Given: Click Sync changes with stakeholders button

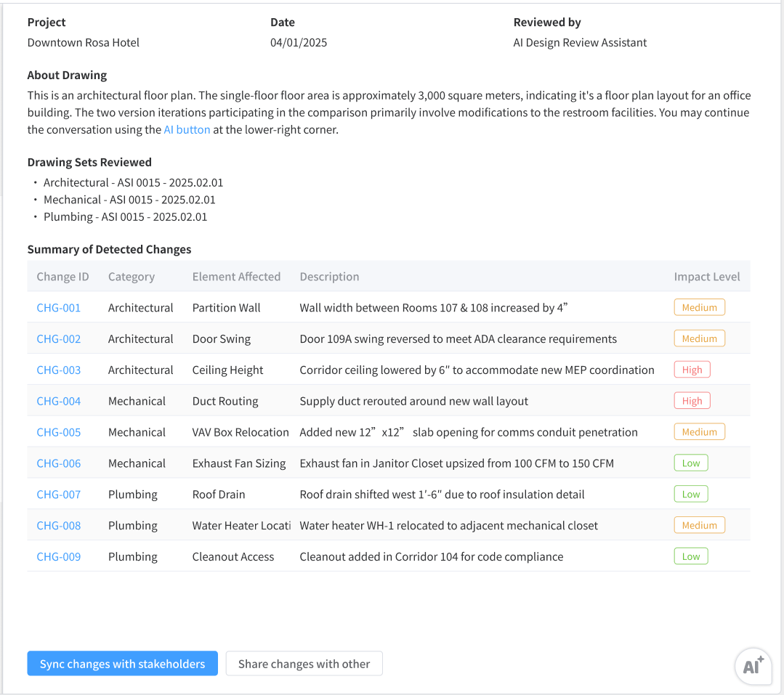Looking at the screenshot, I should [122, 664].
